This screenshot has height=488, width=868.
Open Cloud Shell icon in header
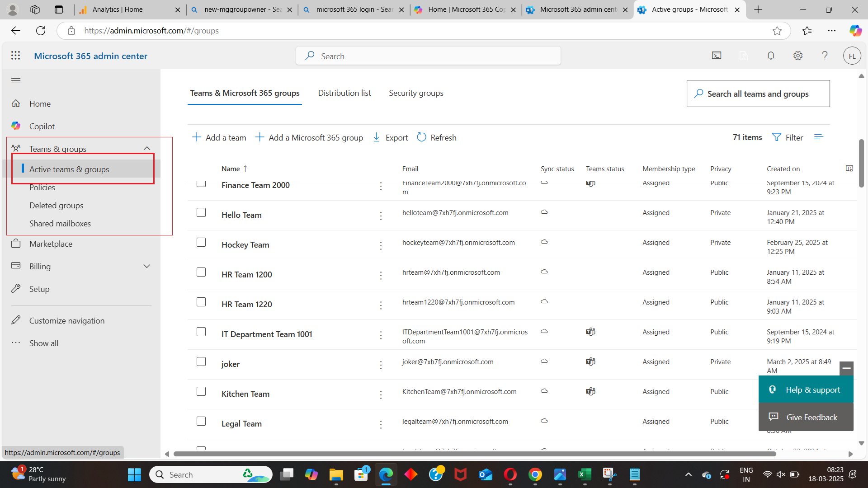[717, 56]
